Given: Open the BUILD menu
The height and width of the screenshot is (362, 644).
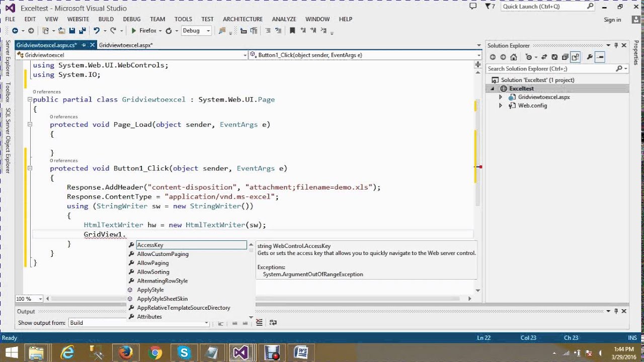Looking at the screenshot, I should coord(106,19).
